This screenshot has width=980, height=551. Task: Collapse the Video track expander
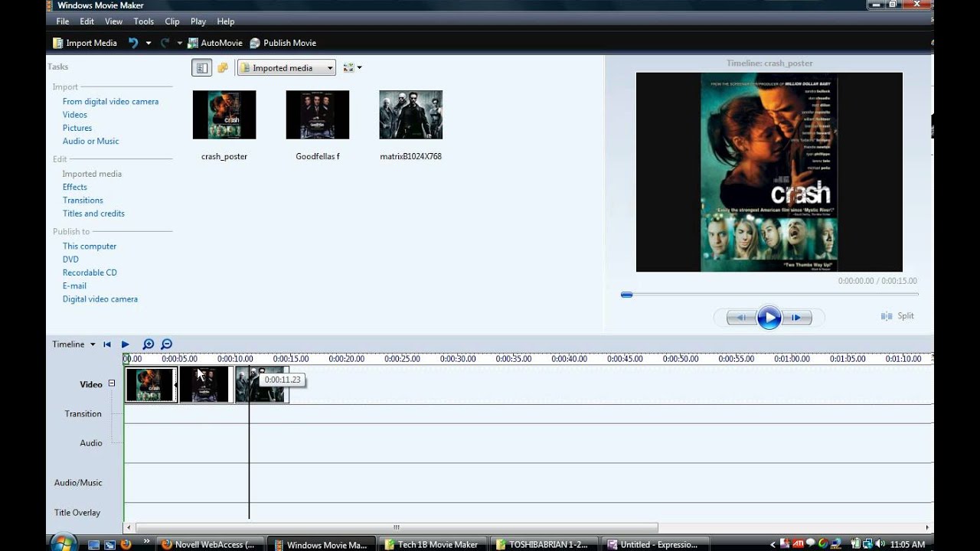[111, 383]
